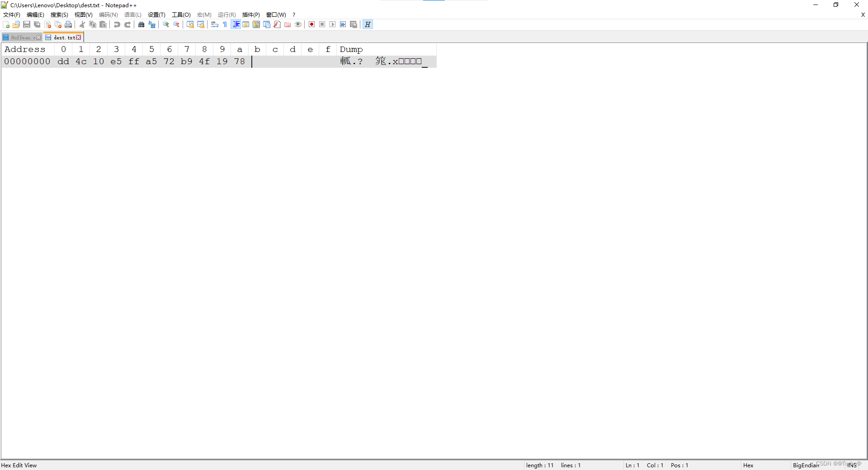
Task: Open the 设置(T) menu
Action: [x=156, y=14]
